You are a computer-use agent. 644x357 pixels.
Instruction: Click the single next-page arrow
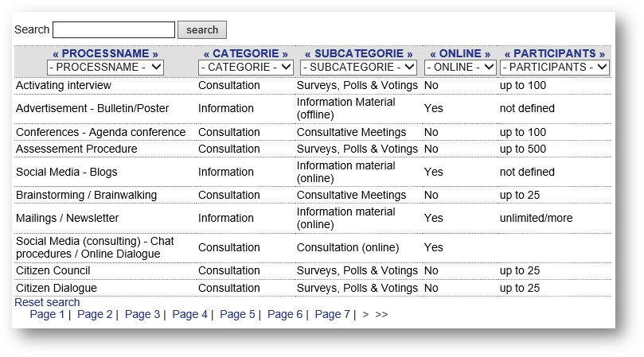pos(365,314)
